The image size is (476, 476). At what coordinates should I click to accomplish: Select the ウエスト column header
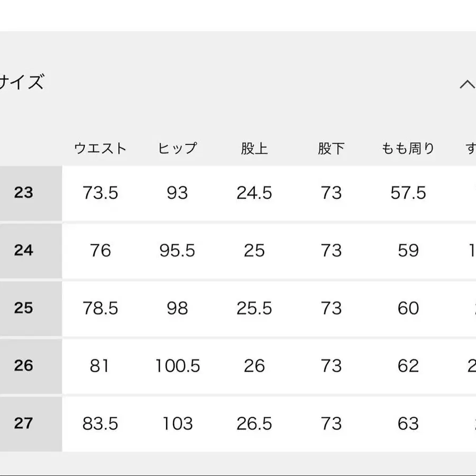pyautogui.click(x=101, y=148)
